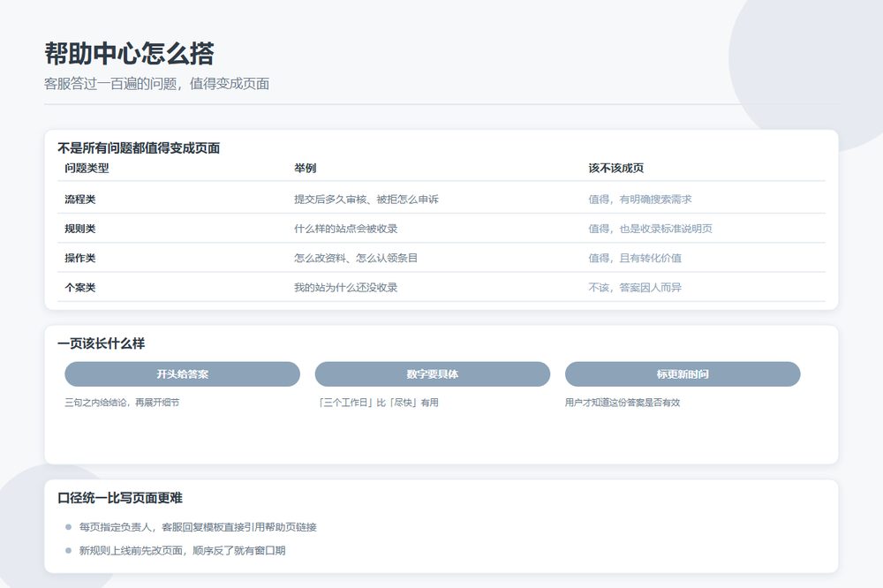This screenshot has width=883, height=588.
Task: Select the title 帮助中心怎么搭
Action: [x=129, y=54]
